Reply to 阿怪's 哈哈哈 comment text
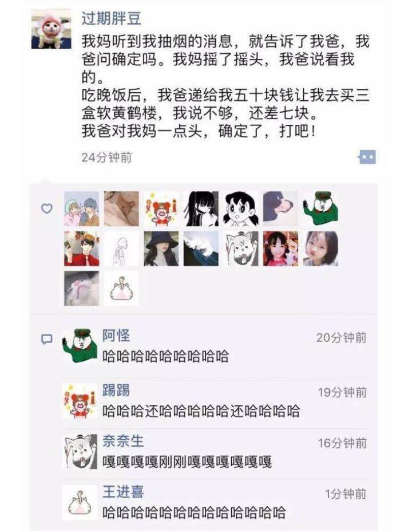412x532 pixels. pyautogui.click(x=166, y=357)
